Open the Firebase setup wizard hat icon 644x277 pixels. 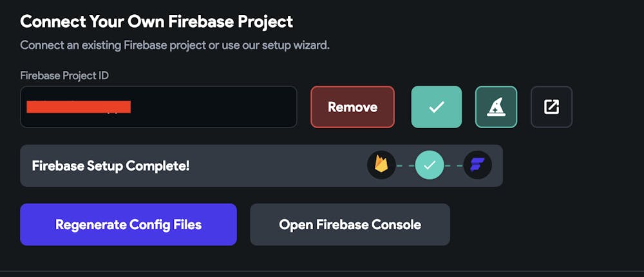click(496, 107)
